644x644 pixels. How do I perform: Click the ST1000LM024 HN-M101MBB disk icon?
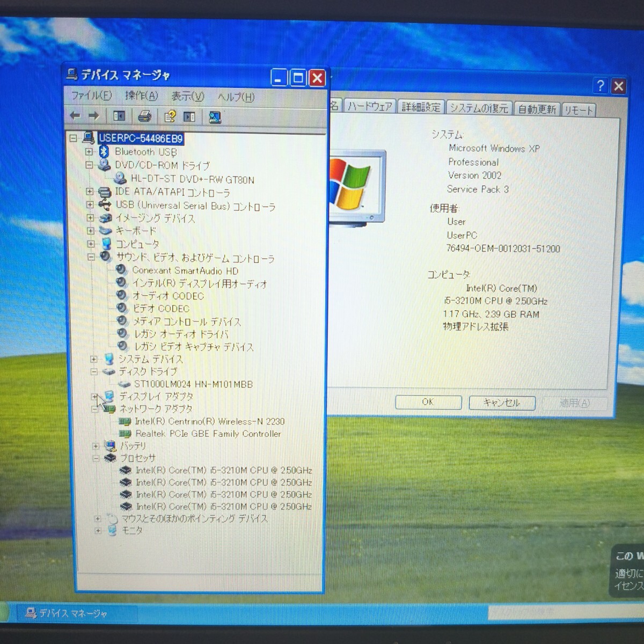coord(124,384)
